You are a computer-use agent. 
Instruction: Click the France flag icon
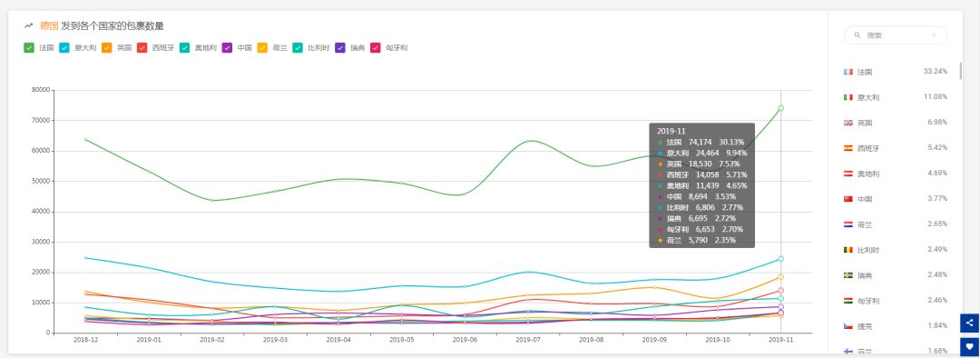848,72
